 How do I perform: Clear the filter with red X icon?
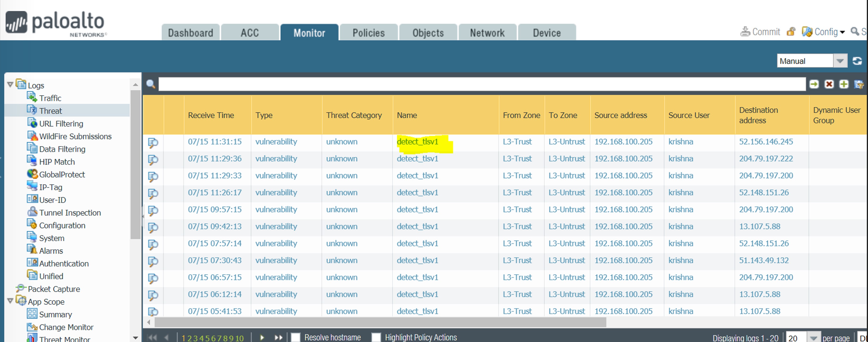point(829,84)
